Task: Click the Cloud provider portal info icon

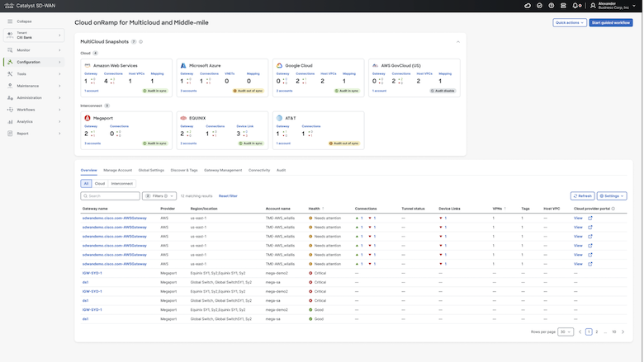Action: pyautogui.click(x=613, y=209)
